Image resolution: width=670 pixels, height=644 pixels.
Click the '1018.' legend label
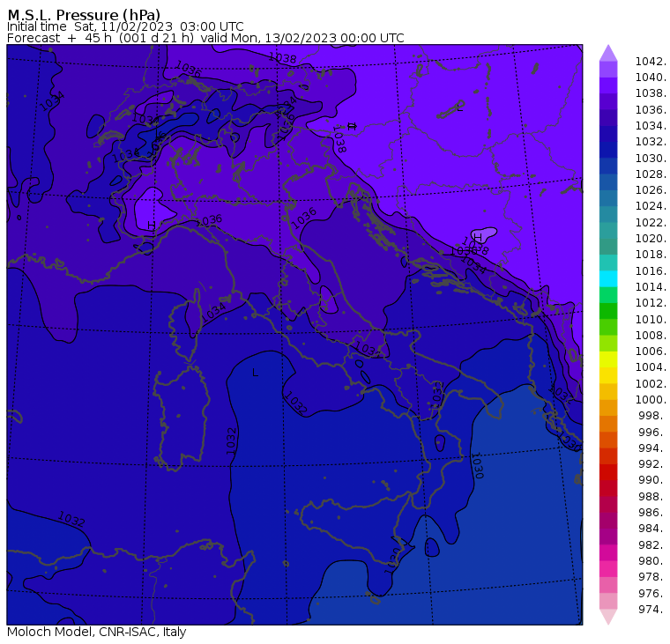click(651, 255)
